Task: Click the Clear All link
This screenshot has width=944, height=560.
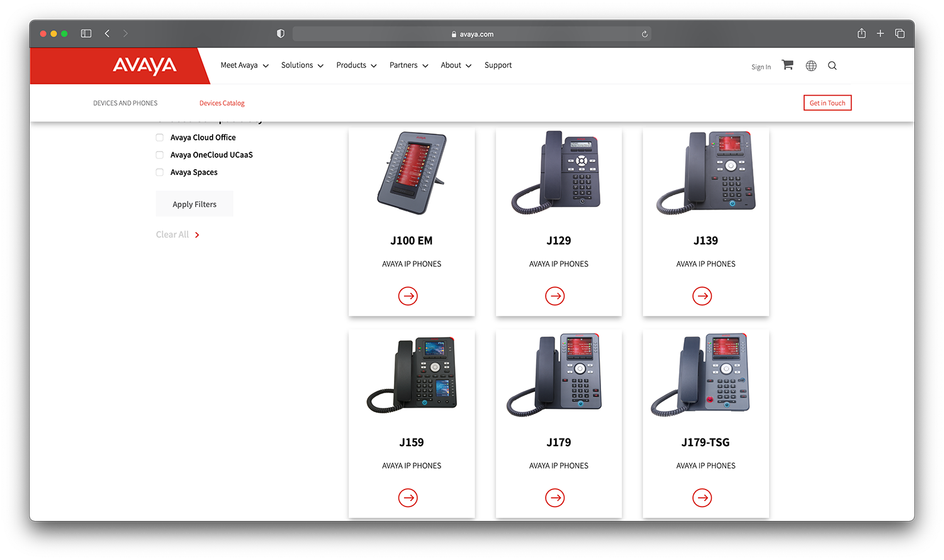Action: [x=172, y=235]
